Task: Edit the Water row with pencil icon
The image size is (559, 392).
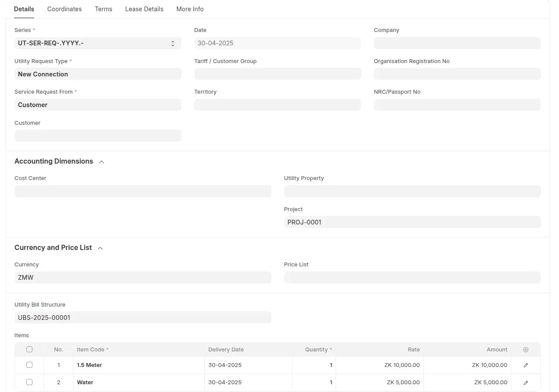Action: point(526,383)
